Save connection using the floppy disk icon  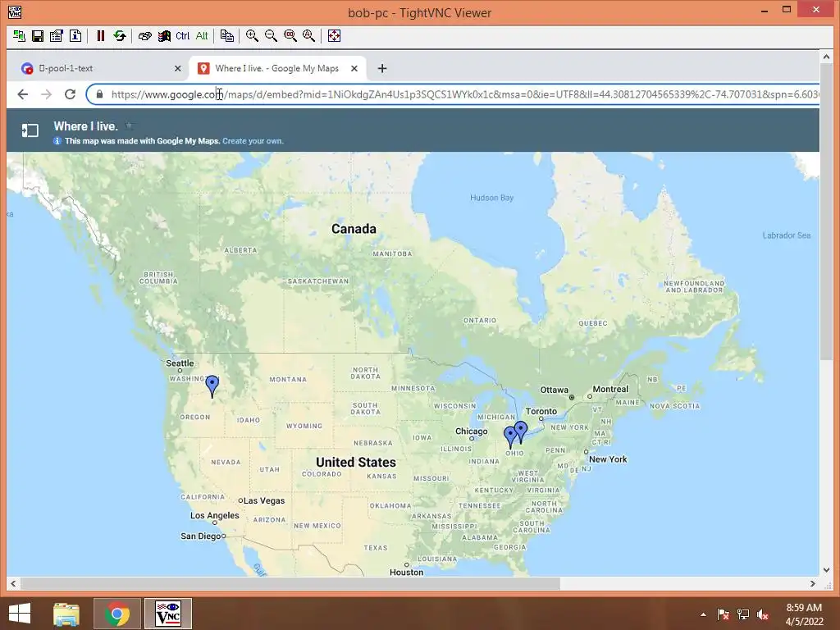click(x=38, y=36)
